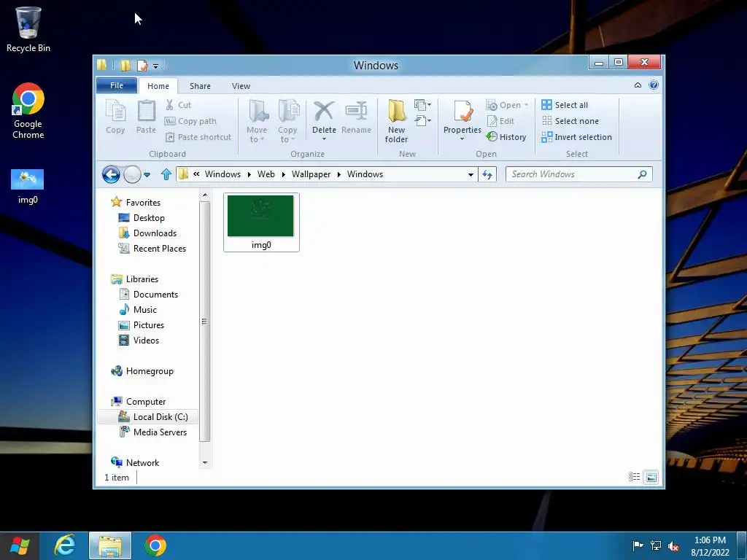Click the Forward navigation arrow

pyautogui.click(x=133, y=174)
